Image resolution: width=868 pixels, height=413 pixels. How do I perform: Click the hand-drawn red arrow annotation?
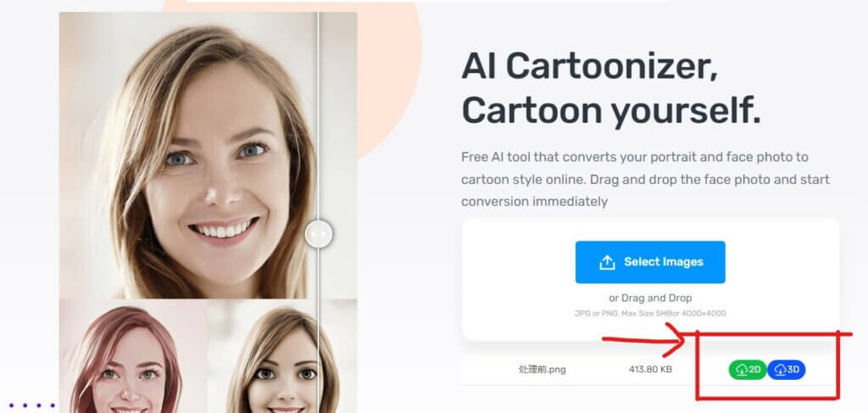point(645,339)
